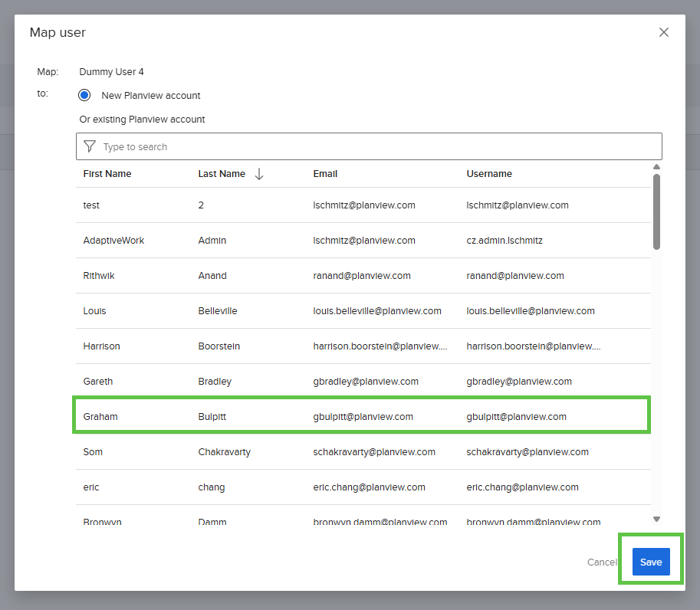Sort by the Email column header
Viewport: 700px width, 610px height.
[325, 174]
